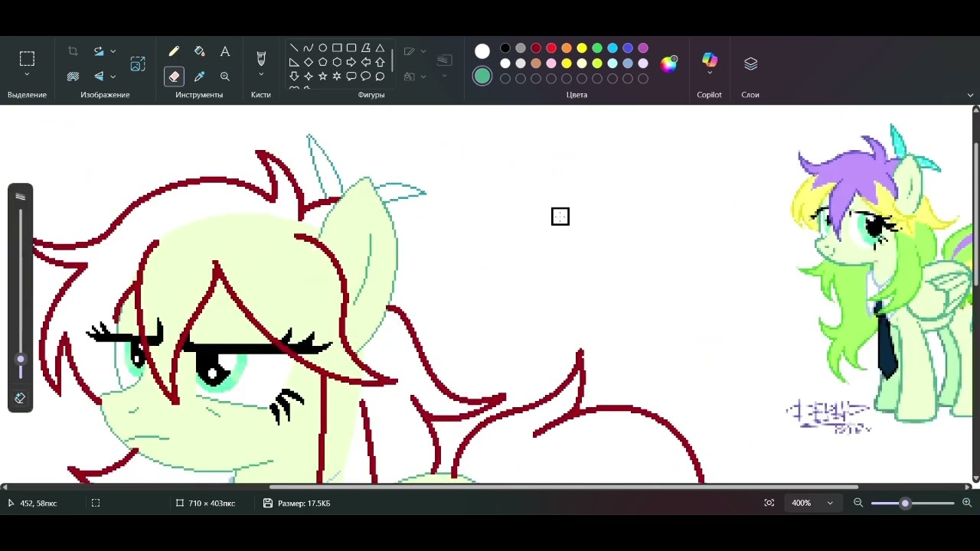The width and height of the screenshot is (980, 551).
Task: Click the Flip image icon
Action: [99, 77]
